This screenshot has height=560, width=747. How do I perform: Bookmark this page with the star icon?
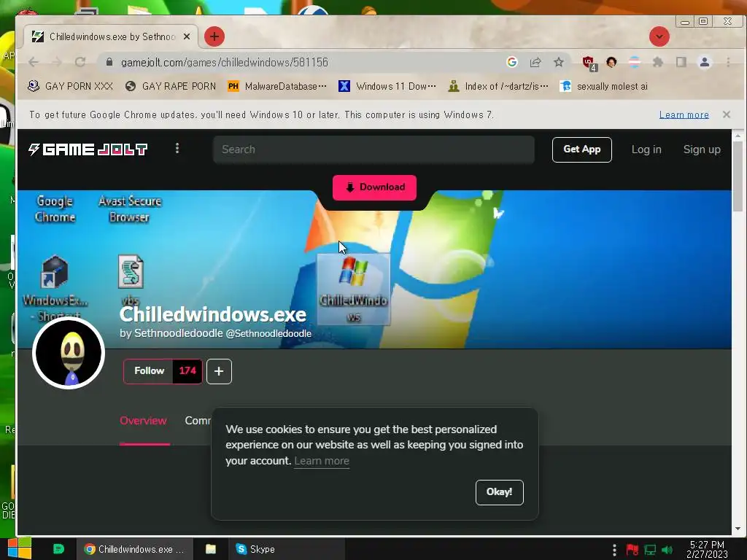(559, 62)
